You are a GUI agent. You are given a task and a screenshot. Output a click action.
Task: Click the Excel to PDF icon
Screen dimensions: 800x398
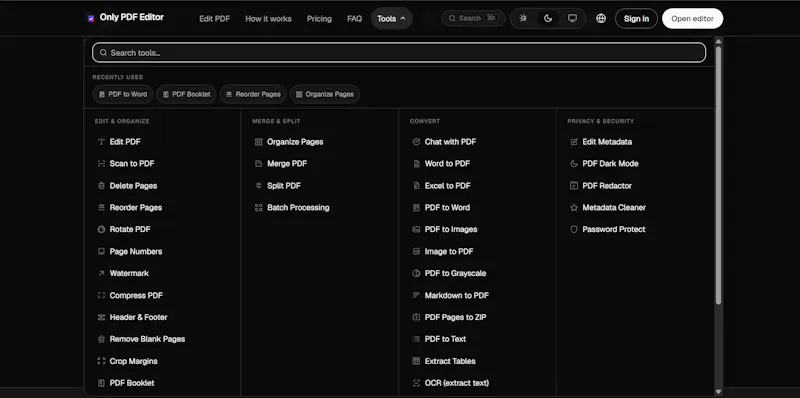(416, 186)
